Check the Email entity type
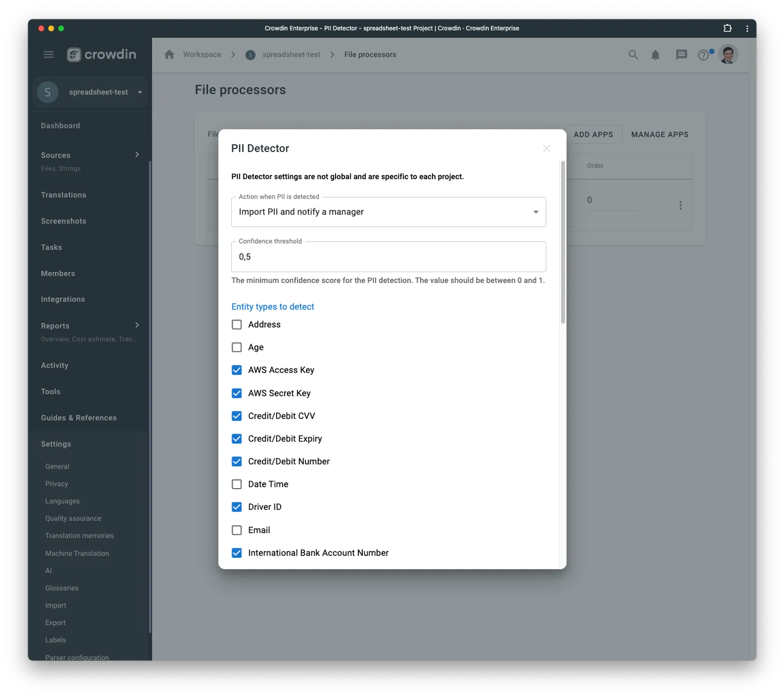This screenshot has height=697, width=784. pos(236,530)
